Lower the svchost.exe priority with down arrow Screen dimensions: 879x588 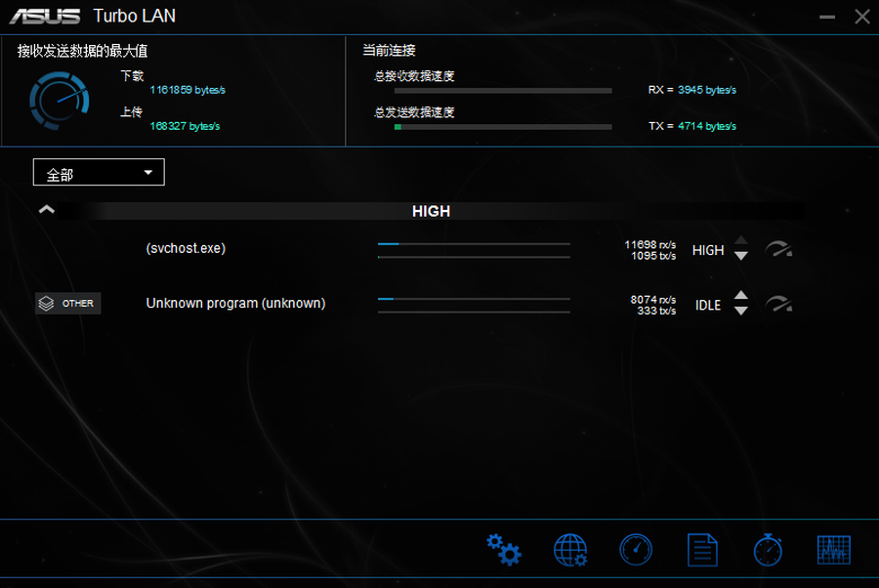tap(741, 256)
